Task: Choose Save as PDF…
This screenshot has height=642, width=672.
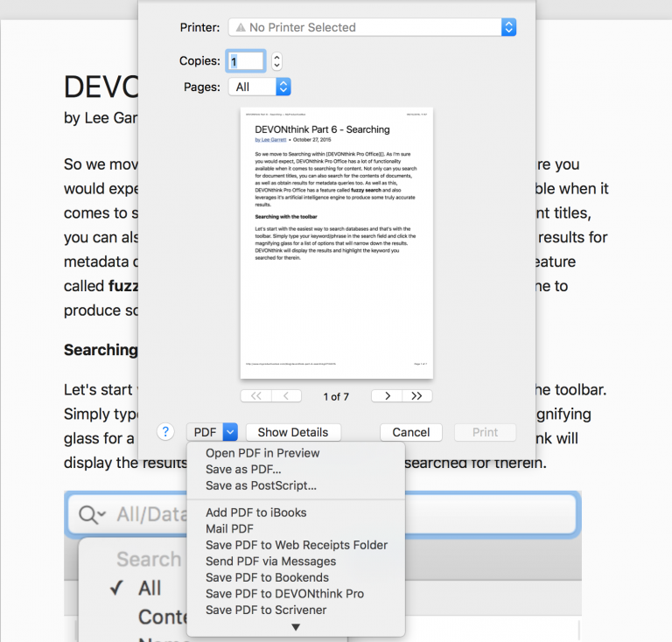Action: pos(296,470)
